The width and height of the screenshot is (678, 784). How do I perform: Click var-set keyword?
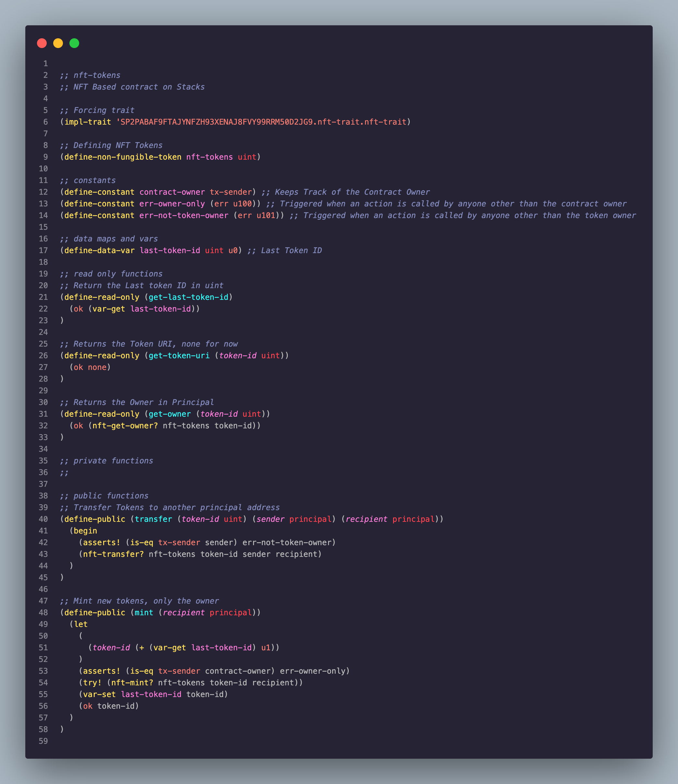100,694
